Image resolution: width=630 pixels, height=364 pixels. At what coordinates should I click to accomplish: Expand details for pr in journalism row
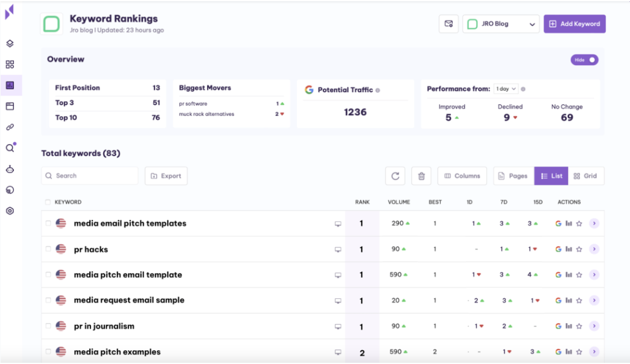(594, 326)
